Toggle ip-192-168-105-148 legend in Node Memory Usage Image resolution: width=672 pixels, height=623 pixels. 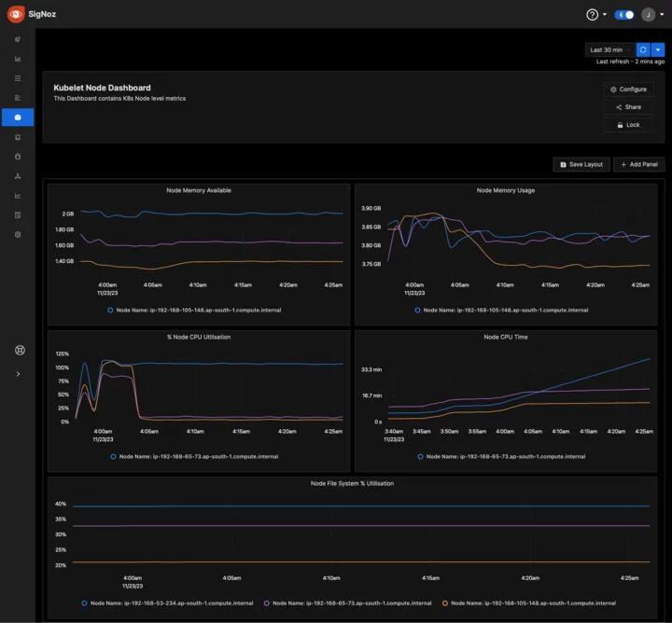click(501, 310)
